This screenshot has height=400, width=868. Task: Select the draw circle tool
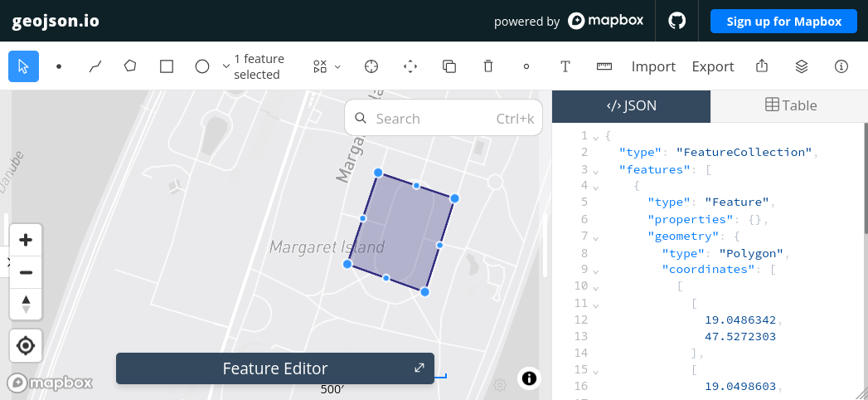click(x=202, y=66)
